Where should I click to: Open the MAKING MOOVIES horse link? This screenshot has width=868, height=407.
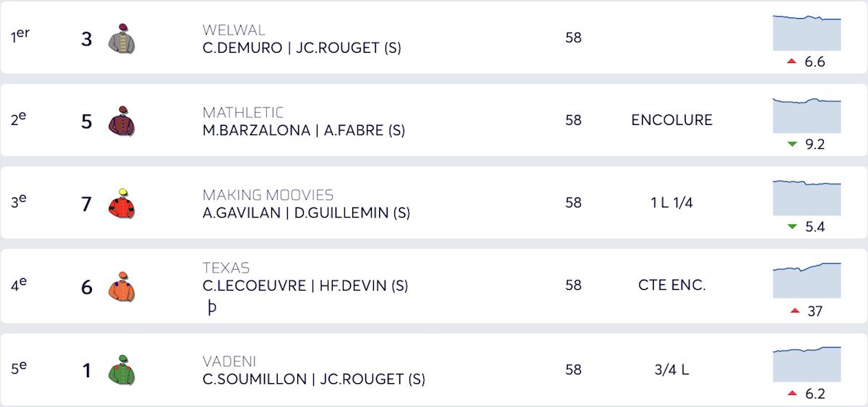268,194
